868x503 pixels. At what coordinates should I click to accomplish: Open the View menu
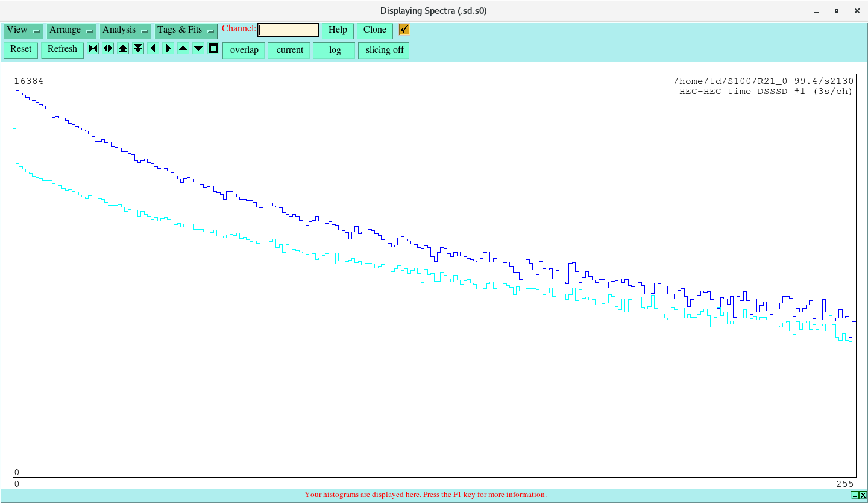click(18, 30)
